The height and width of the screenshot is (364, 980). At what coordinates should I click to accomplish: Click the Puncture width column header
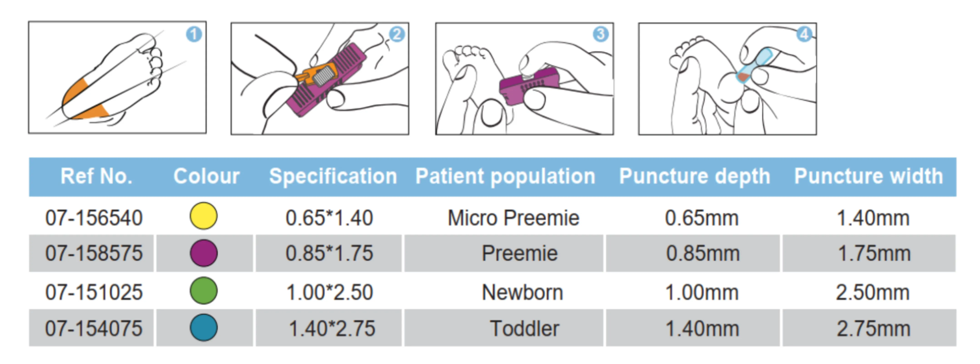coord(869,176)
